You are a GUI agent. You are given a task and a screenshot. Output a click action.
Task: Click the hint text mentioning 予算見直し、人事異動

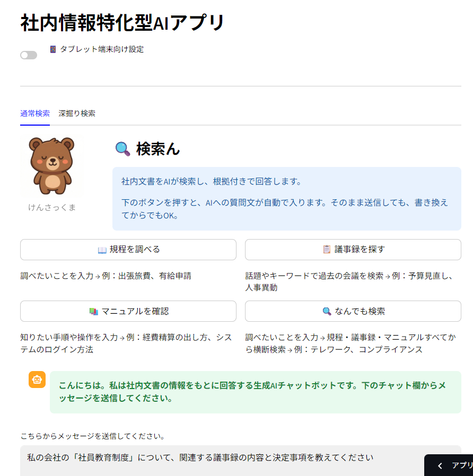(x=349, y=281)
